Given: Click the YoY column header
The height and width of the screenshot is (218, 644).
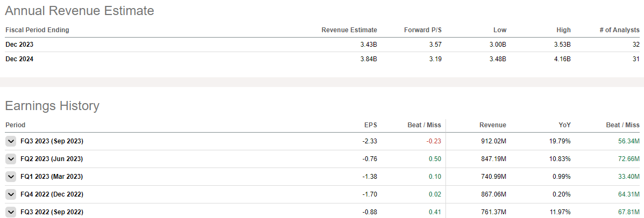Looking at the screenshot, I should pyautogui.click(x=564, y=125).
